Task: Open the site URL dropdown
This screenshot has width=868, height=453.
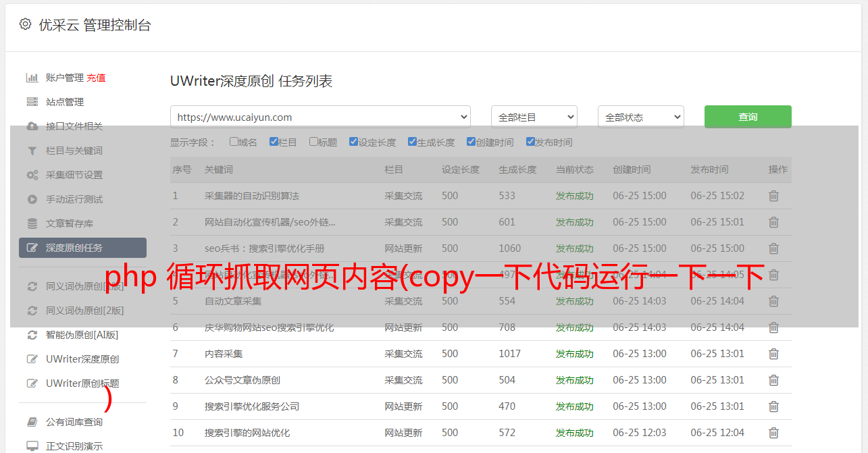Action: [x=320, y=117]
